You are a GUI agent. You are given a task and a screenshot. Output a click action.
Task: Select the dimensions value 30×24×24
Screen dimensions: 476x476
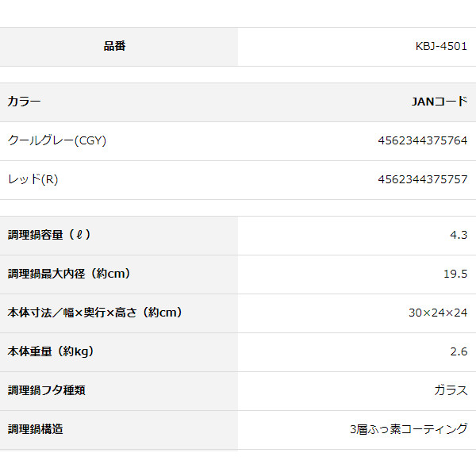coord(438,313)
